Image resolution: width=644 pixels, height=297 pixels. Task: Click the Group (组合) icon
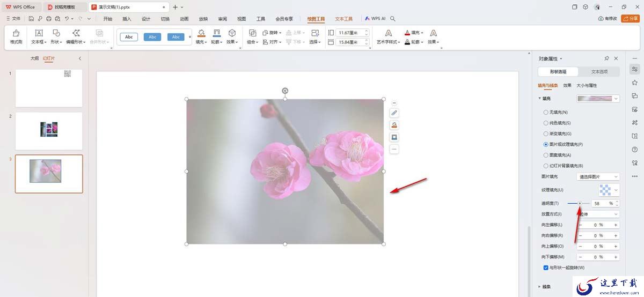[x=252, y=33]
